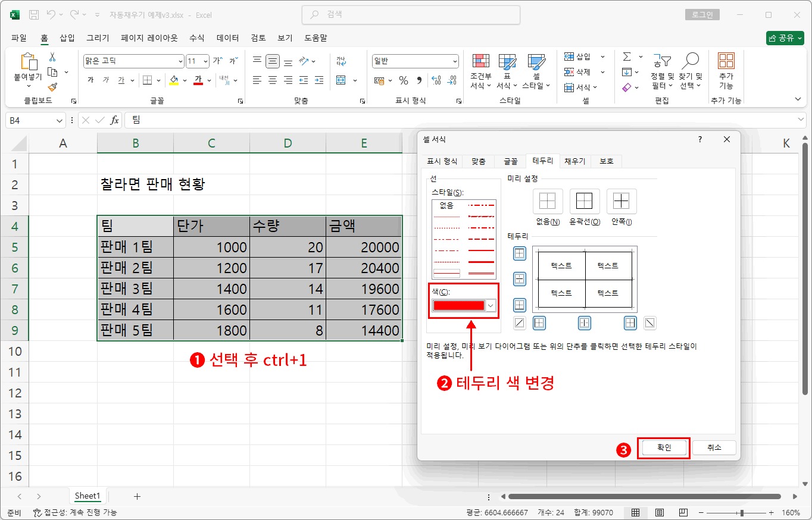Apply italic with the slanted 가 button

pyautogui.click(x=106, y=80)
